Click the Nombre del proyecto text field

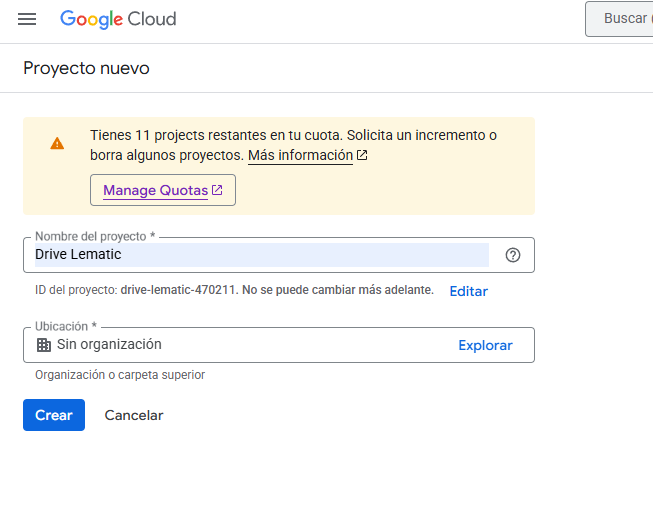coord(260,255)
